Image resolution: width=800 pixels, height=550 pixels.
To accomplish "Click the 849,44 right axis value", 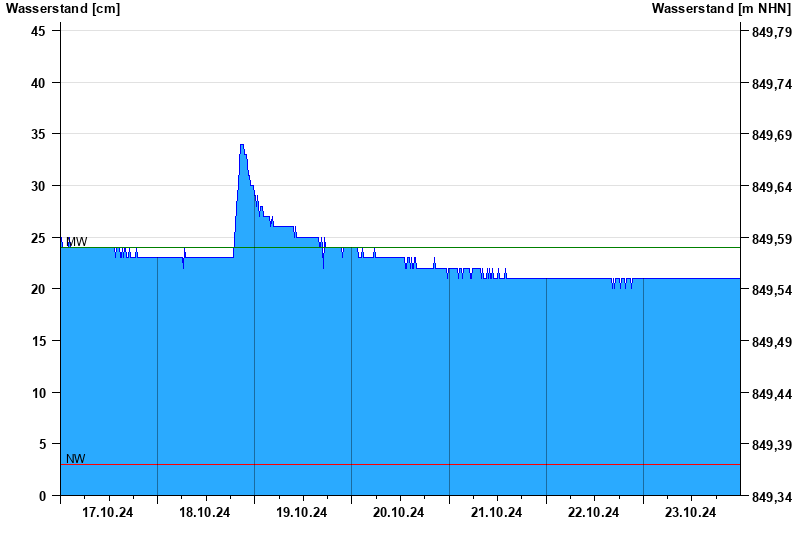I will point(772,394).
